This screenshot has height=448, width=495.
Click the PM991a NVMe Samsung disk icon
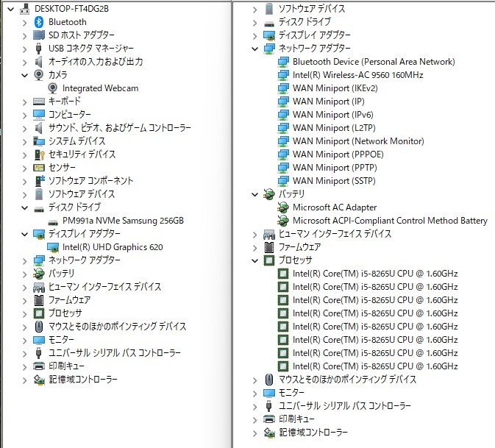pos(52,222)
